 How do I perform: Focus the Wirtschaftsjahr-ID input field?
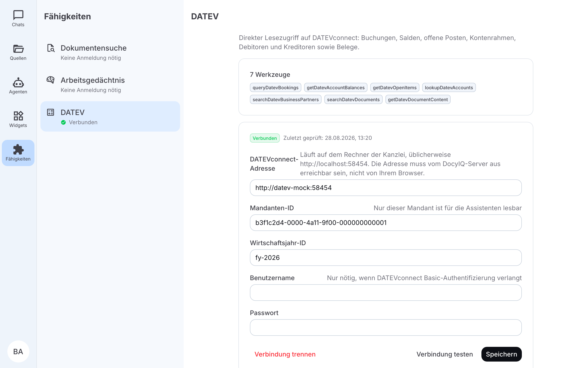[386, 258]
